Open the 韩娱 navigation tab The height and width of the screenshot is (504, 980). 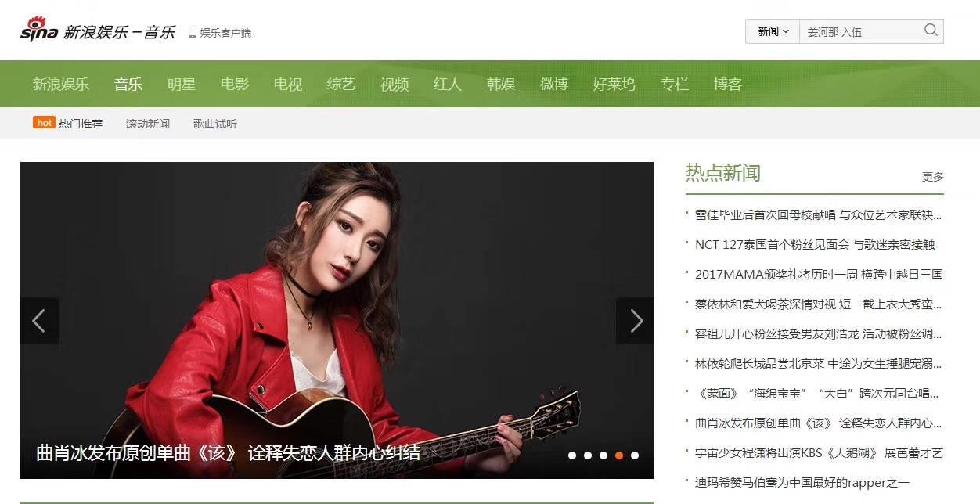click(x=501, y=84)
